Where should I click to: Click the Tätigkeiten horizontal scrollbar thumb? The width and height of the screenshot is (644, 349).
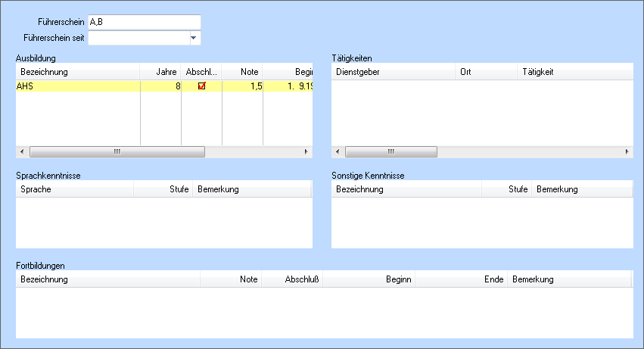(391, 151)
